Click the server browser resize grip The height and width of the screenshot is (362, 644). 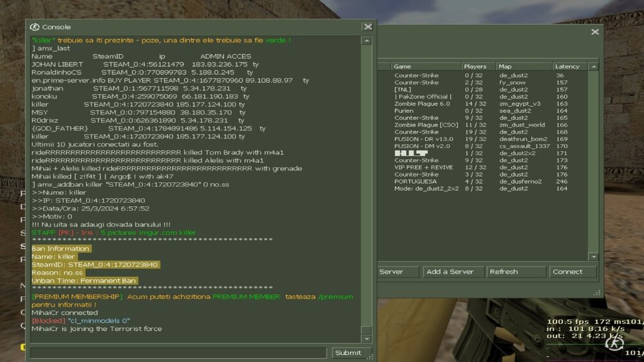pos(597,293)
